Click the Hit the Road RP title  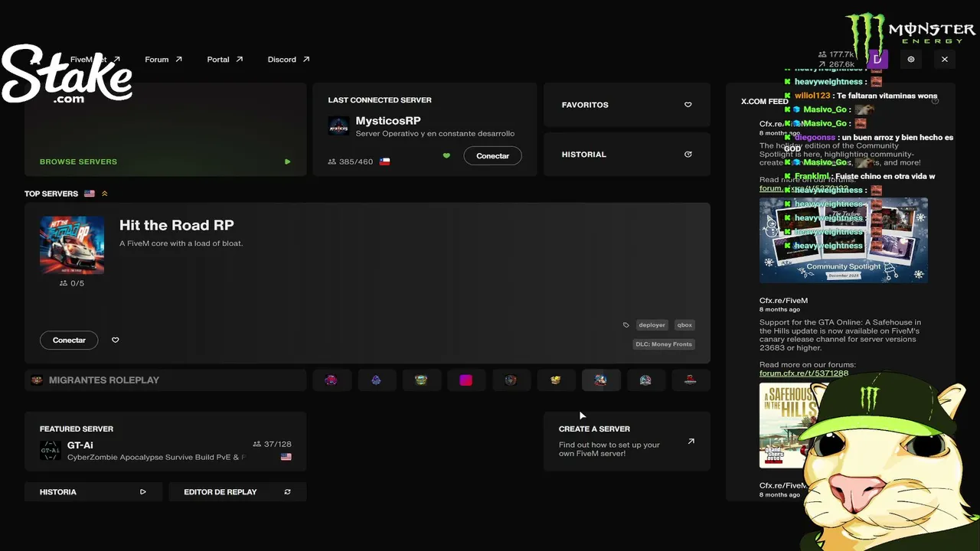[177, 225]
